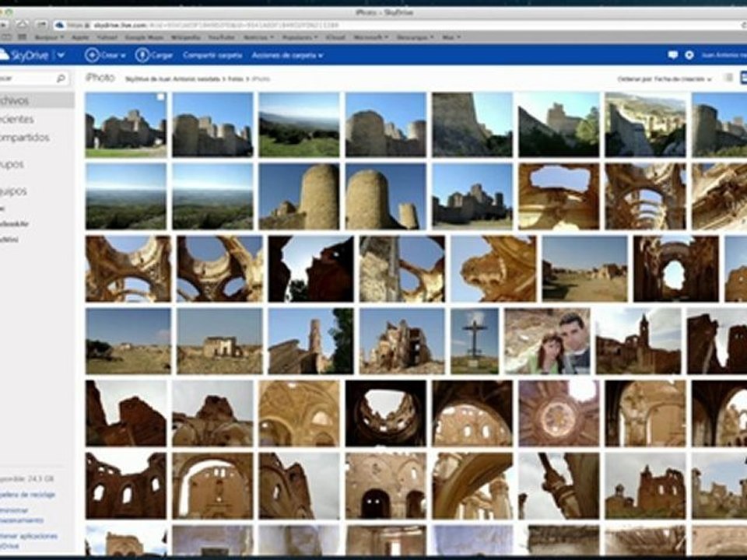Expand the Noticias bookmarks folder

(x=258, y=37)
